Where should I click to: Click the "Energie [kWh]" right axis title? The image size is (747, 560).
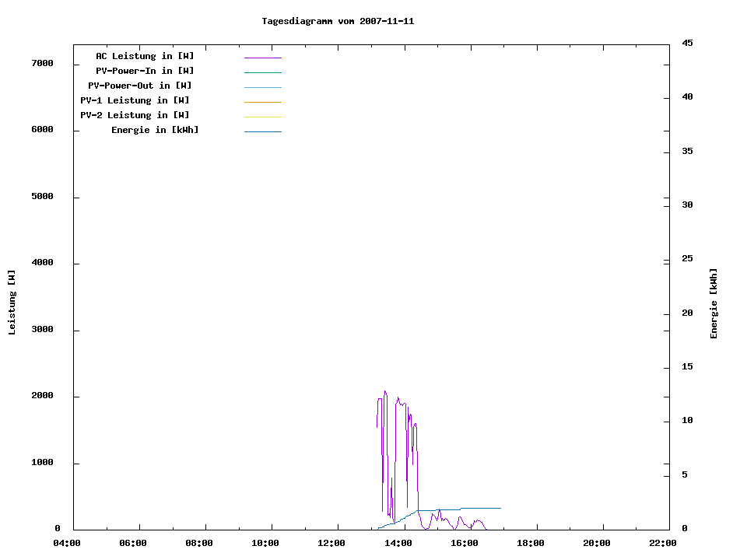point(714,303)
